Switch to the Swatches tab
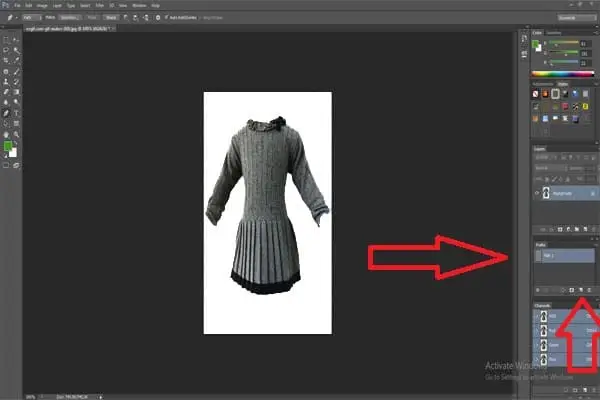This screenshot has width=600, height=400. pyautogui.click(x=553, y=33)
